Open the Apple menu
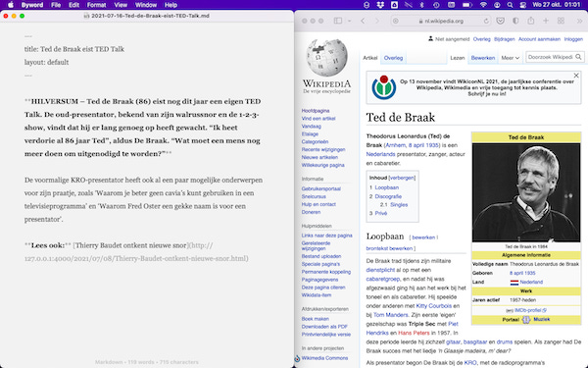Screen dimensions: 588x368 tap(11, 5)
